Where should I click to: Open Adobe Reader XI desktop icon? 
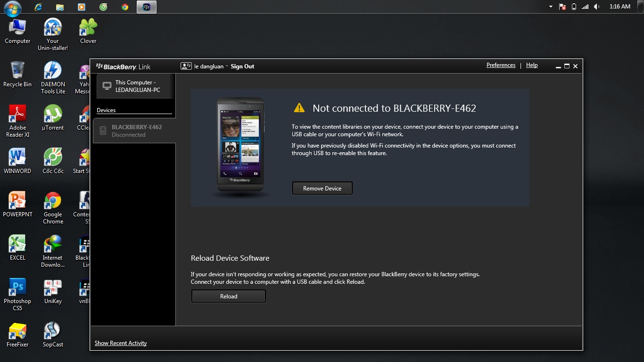[17, 121]
